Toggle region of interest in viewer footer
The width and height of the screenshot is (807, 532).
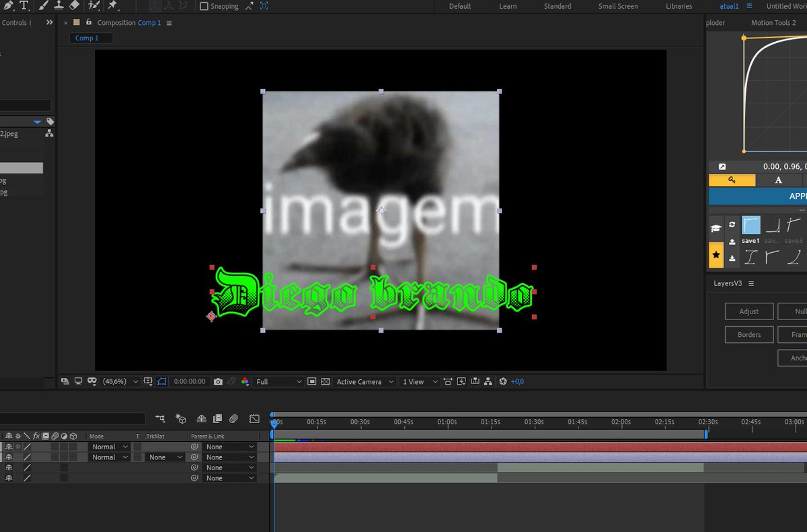[162, 381]
